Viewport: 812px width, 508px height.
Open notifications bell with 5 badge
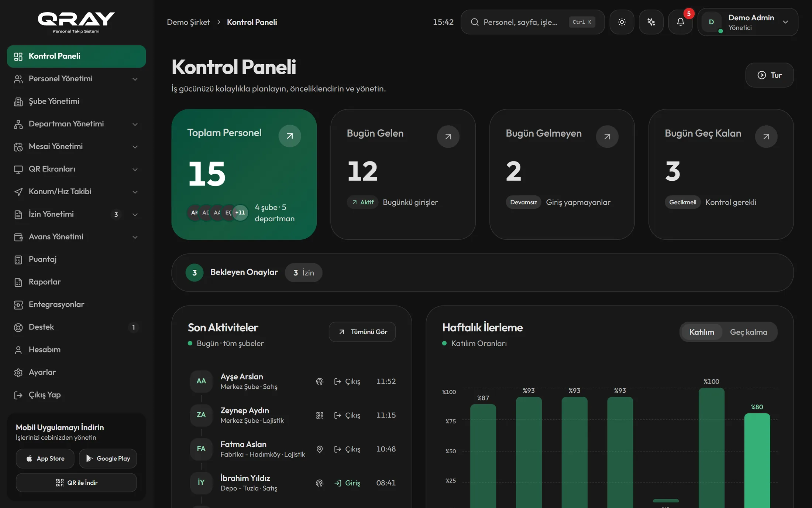tap(681, 22)
